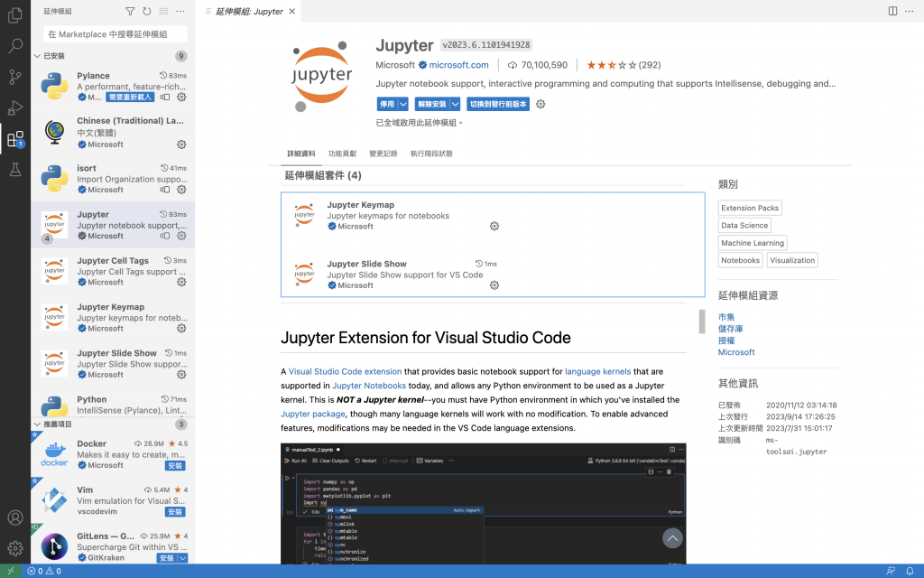Click scroll-to-top round arrow button
This screenshot has height=578, width=924.
tap(672, 538)
